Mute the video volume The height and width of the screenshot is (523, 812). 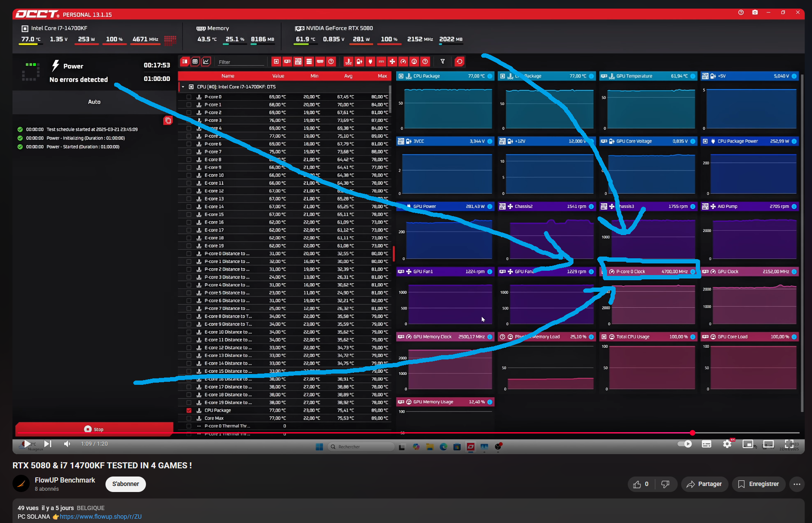click(x=67, y=444)
